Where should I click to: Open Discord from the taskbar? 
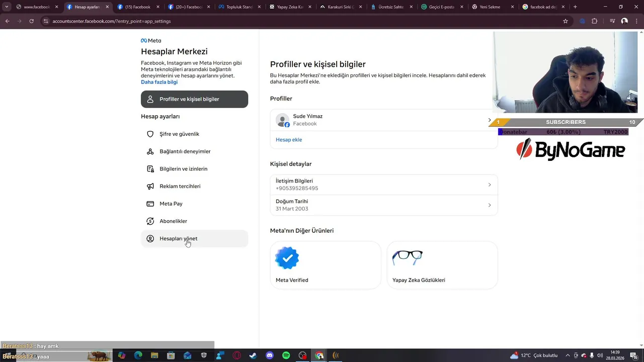pyautogui.click(x=270, y=355)
